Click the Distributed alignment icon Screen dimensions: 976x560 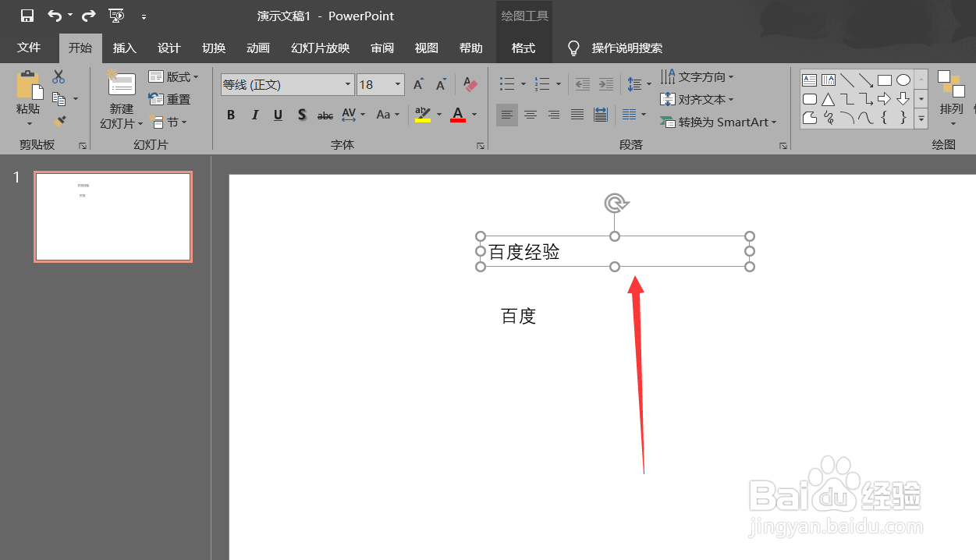[601, 115]
